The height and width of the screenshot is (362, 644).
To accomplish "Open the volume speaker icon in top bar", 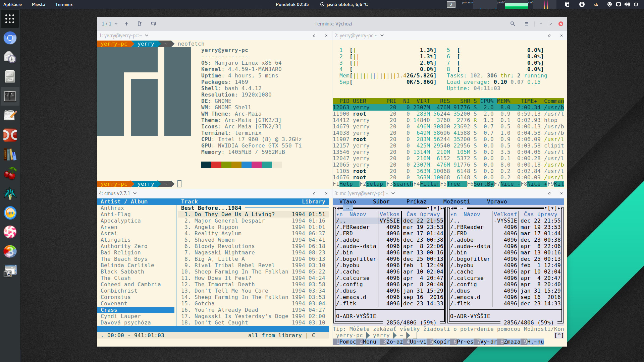I will 627,4.
